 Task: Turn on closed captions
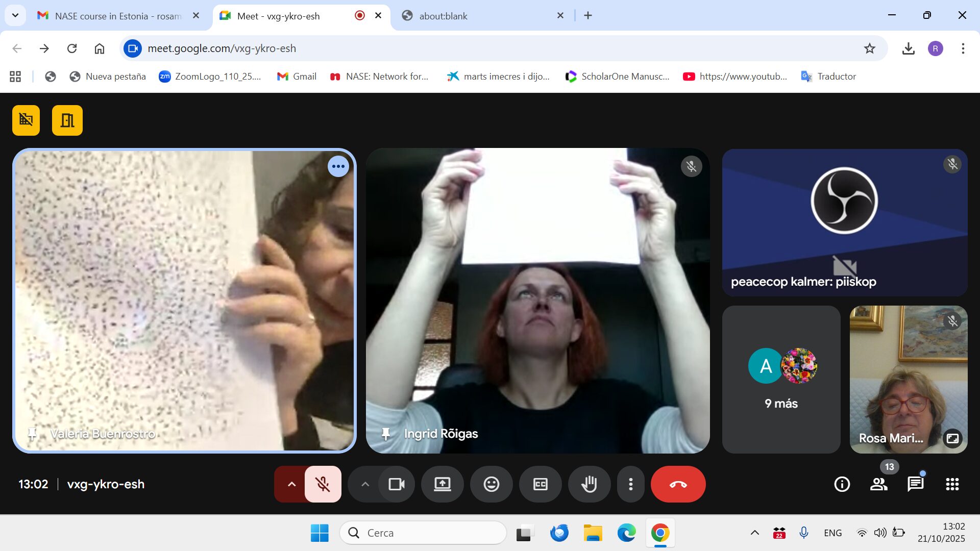[540, 484]
